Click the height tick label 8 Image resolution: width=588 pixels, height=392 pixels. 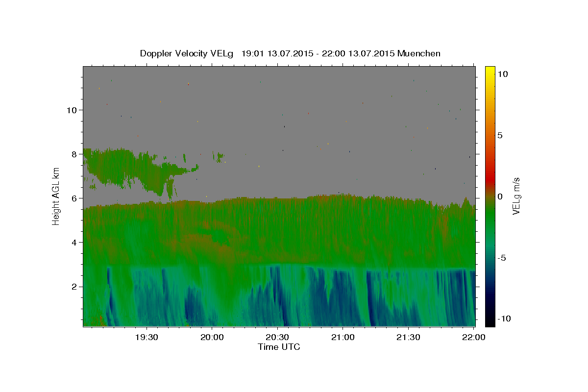tap(74, 154)
